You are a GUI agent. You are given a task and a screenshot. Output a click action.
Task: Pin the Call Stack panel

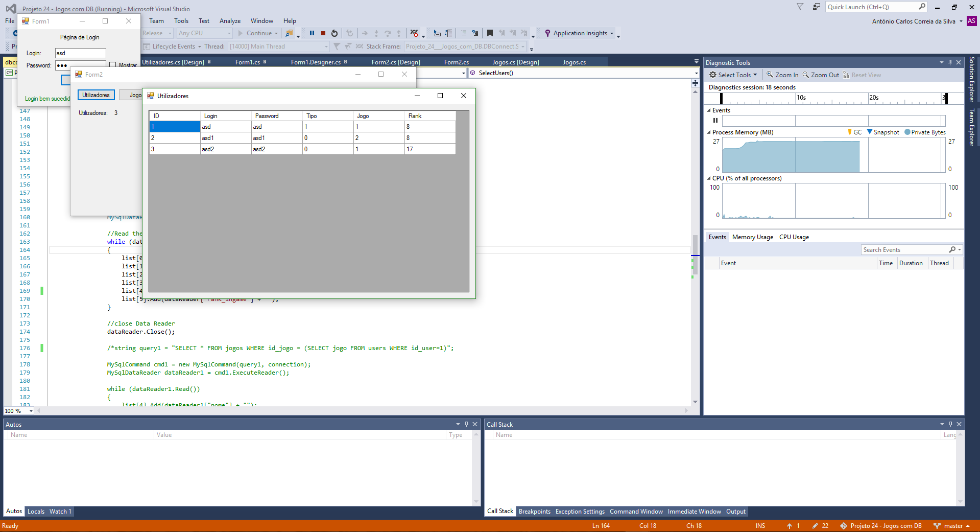pyautogui.click(x=951, y=424)
